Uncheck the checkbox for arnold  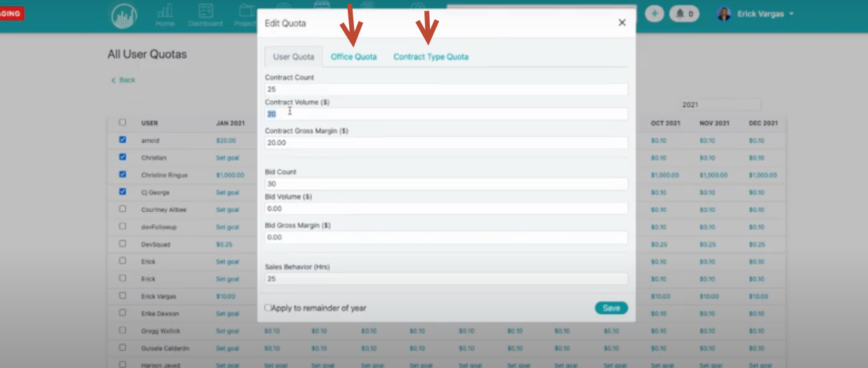tap(122, 140)
